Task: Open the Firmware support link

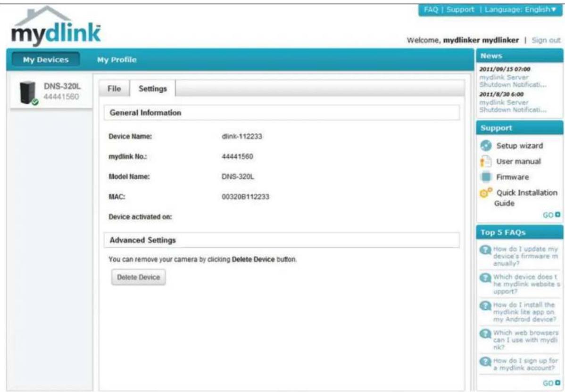Action: (512, 177)
